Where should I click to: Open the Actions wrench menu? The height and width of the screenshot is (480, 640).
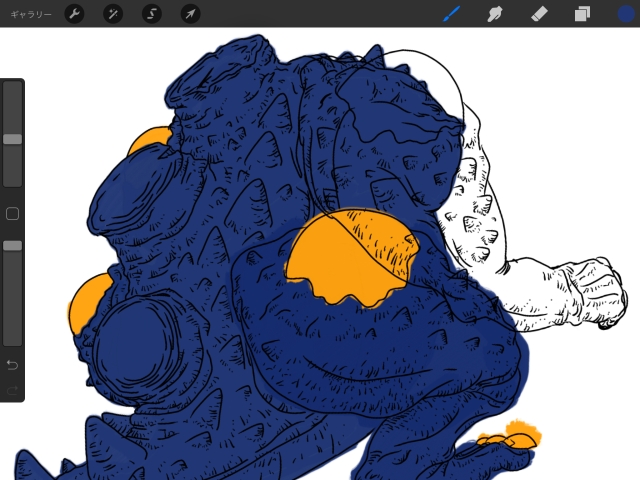75,14
